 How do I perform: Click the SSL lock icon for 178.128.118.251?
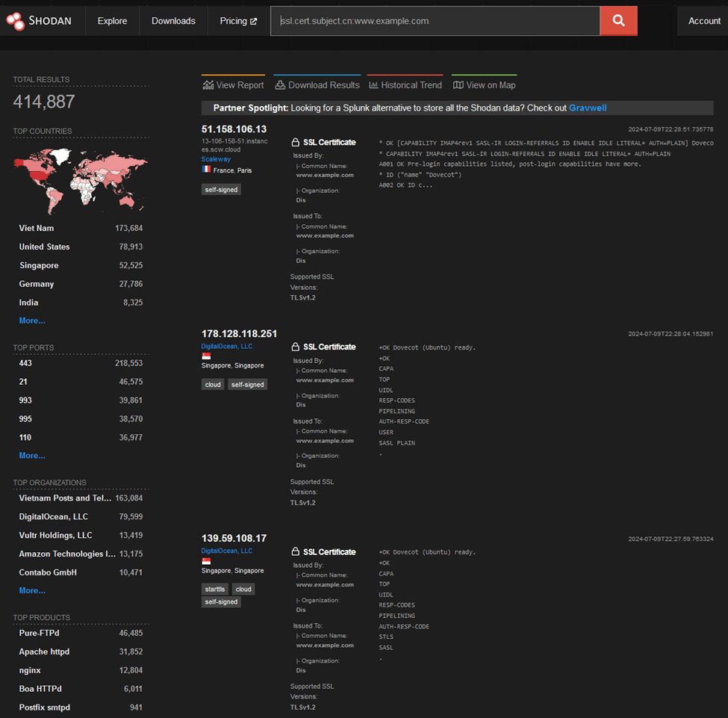pos(295,347)
